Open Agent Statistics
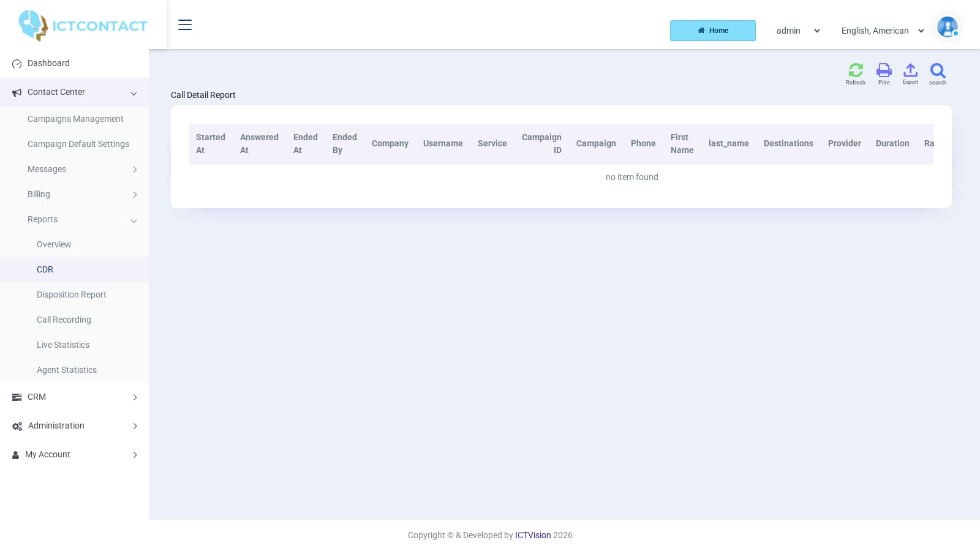This screenshot has height=551, width=980. (x=67, y=370)
